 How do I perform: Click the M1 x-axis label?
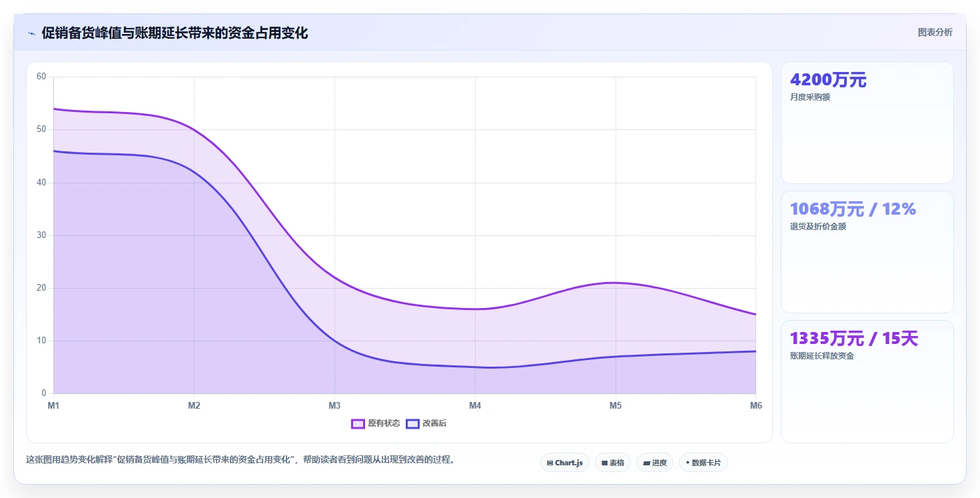(x=53, y=405)
